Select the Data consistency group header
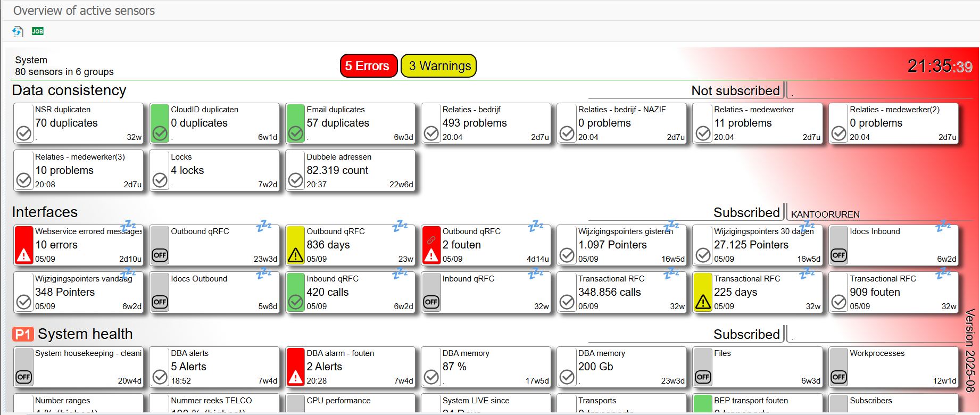This screenshot has width=980, height=415. 69,90
